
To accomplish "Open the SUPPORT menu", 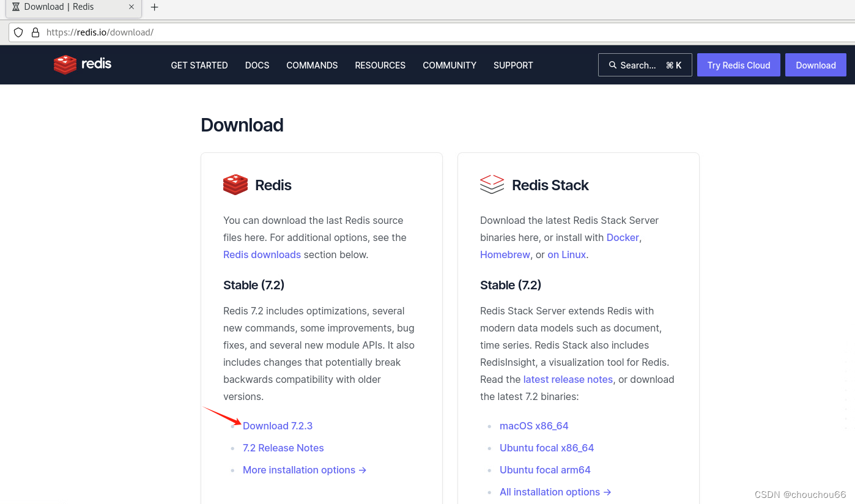I will click(x=513, y=65).
